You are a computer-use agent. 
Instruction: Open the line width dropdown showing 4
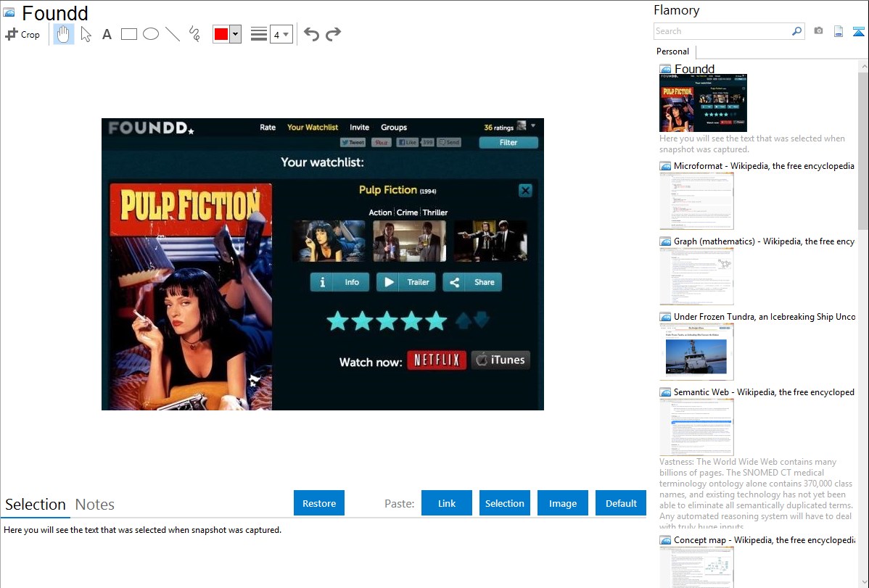pos(281,34)
